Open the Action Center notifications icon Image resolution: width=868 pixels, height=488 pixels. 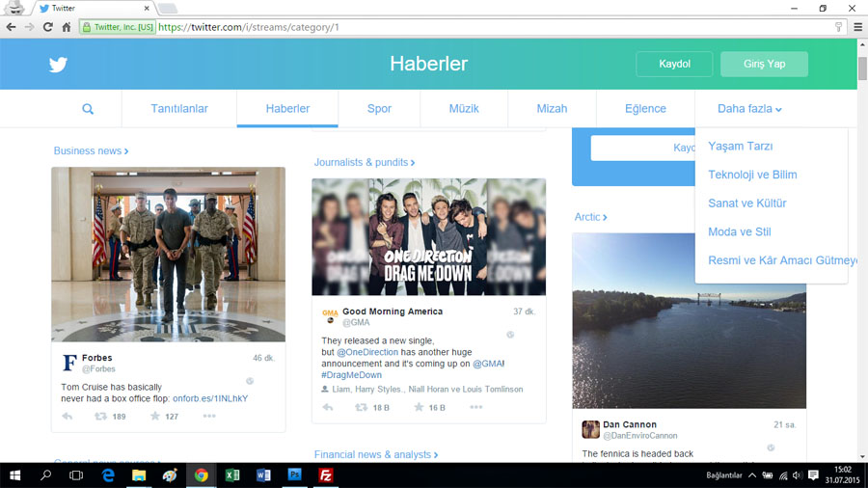point(813,475)
